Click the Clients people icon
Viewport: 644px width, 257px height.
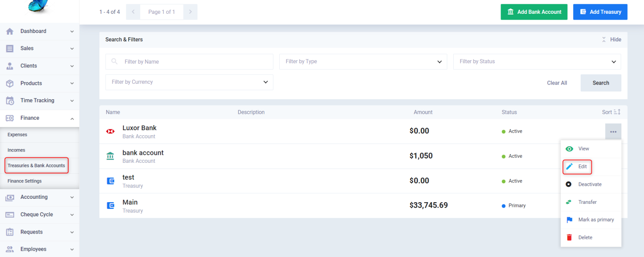pos(10,66)
